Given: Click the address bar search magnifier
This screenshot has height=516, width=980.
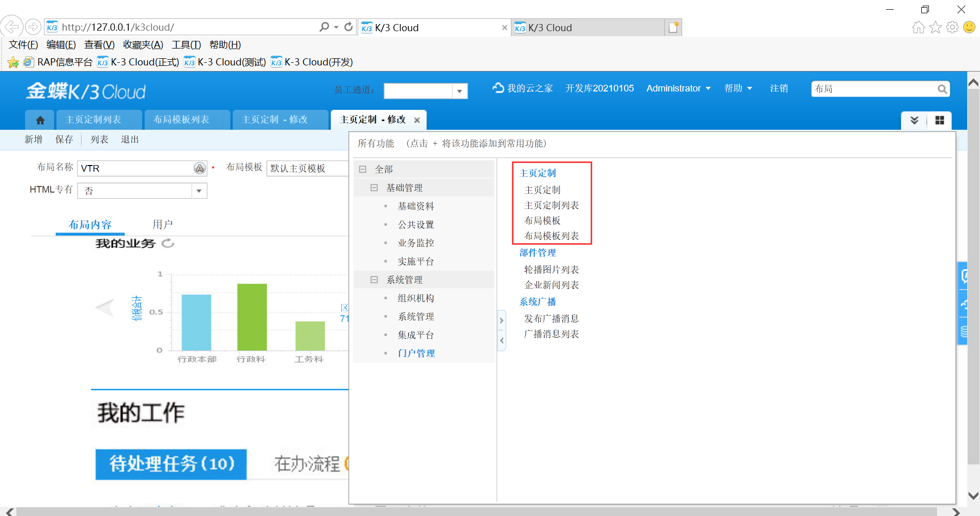Looking at the screenshot, I should (x=324, y=27).
